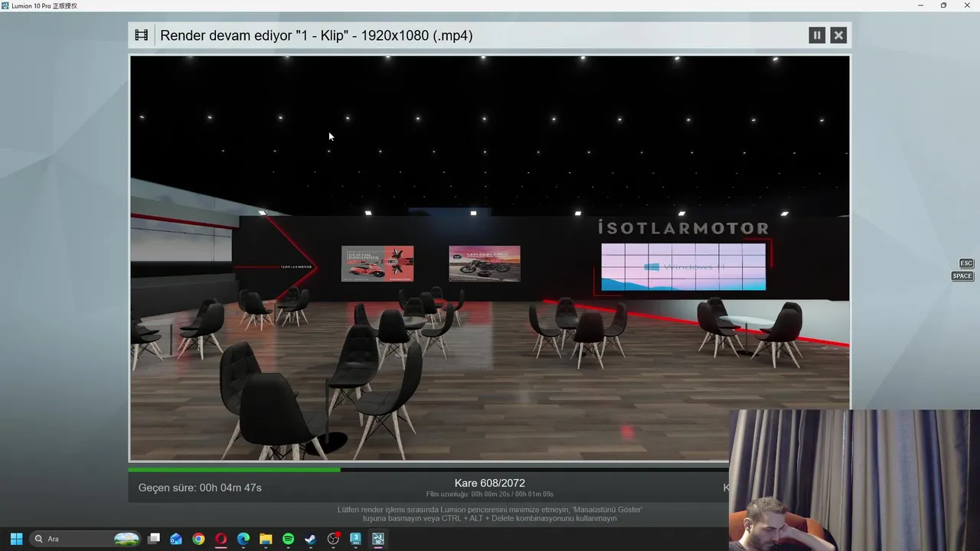Click the ESC key hint badge
The width and height of the screenshot is (980, 551).
[x=966, y=263]
